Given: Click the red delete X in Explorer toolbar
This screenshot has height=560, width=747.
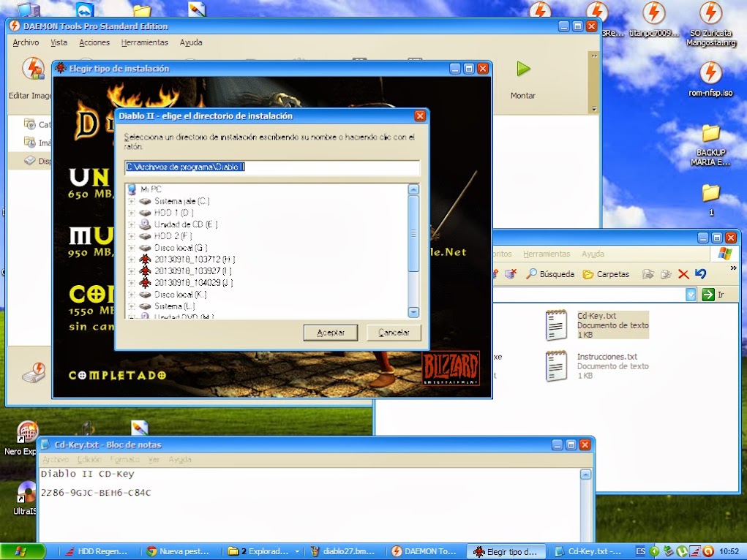Looking at the screenshot, I should 683,274.
